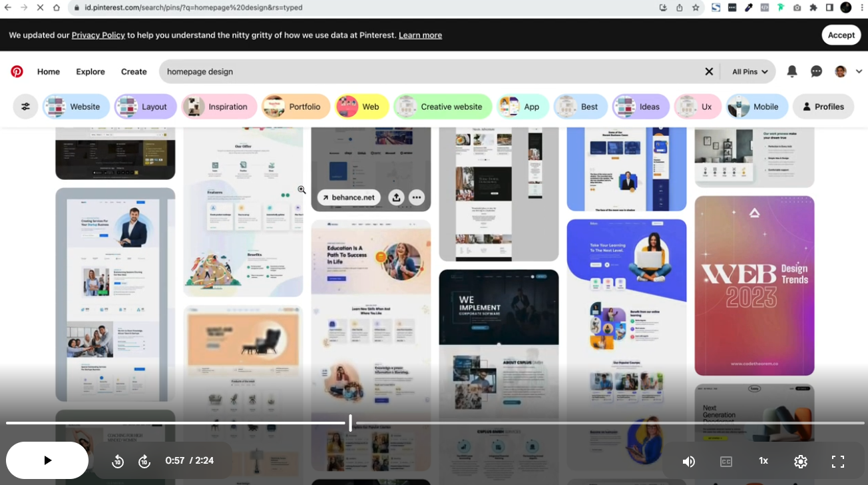Image resolution: width=868 pixels, height=485 pixels.
Task: Select the Layout filter chip
Action: pyautogui.click(x=146, y=107)
